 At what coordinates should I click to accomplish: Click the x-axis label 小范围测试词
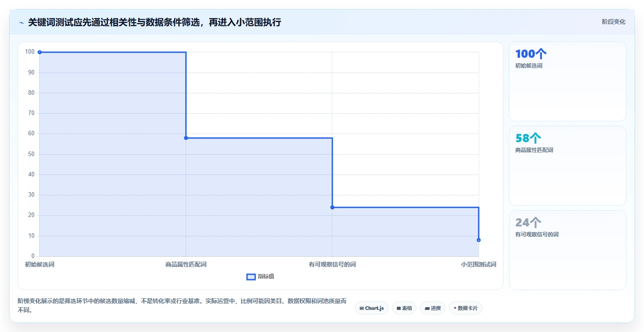click(479, 264)
